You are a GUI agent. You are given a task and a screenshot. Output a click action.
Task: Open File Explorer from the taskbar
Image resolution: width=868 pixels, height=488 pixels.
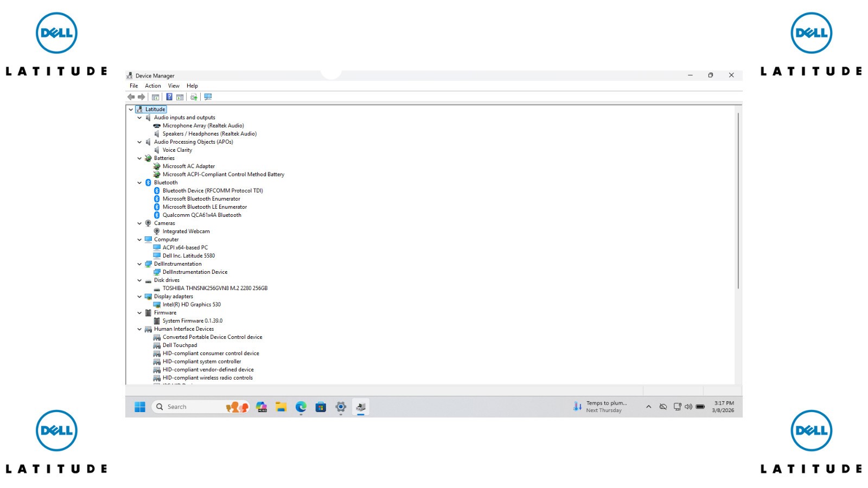(x=281, y=407)
